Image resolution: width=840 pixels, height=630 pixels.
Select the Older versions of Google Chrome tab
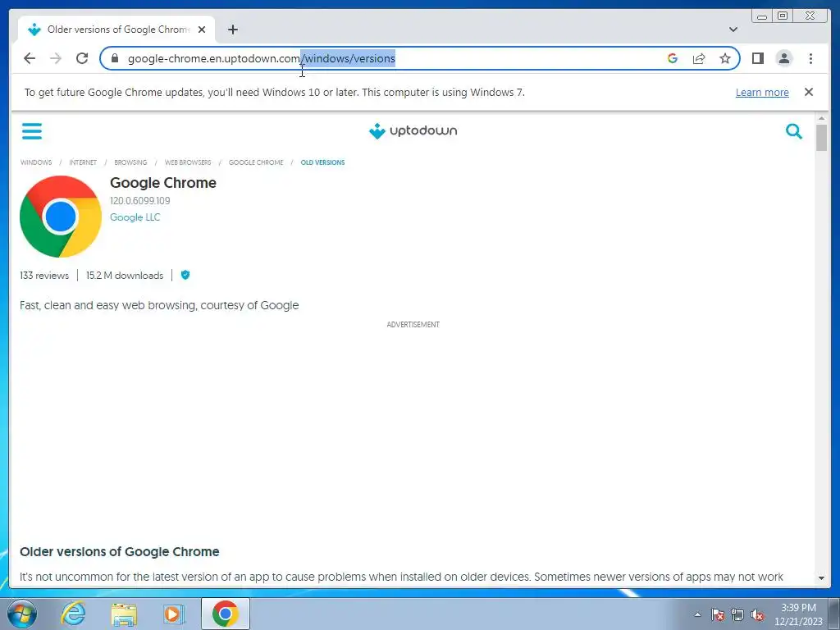click(116, 30)
